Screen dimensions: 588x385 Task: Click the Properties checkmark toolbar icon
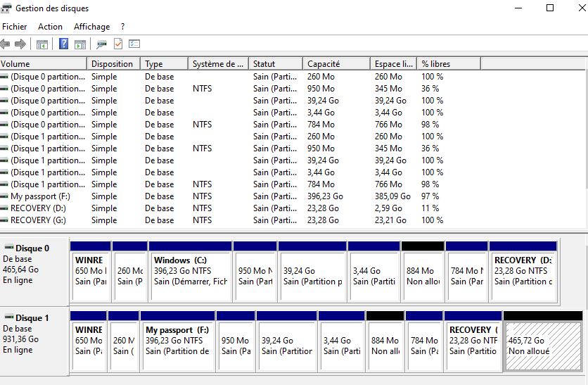pyautogui.click(x=118, y=44)
